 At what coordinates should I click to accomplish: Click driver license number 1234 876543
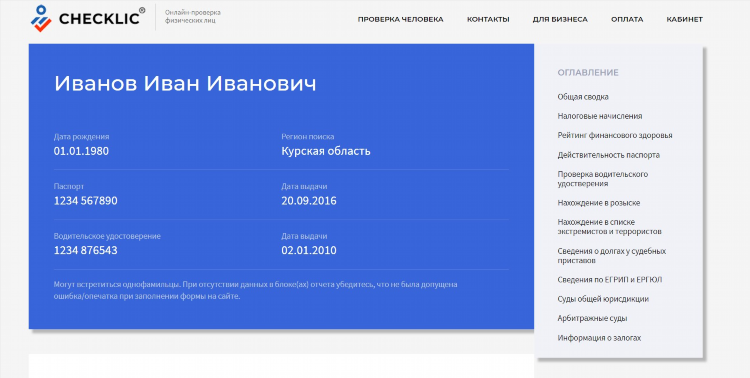pyautogui.click(x=86, y=251)
